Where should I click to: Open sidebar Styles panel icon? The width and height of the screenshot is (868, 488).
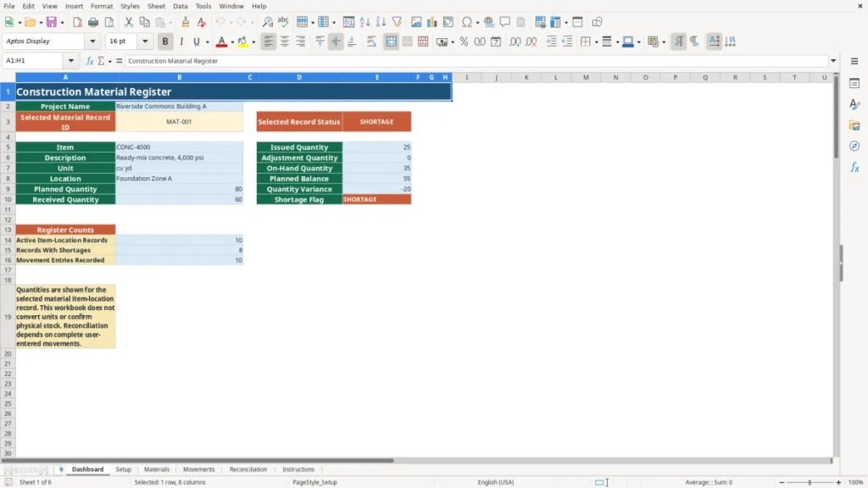[x=854, y=104]
